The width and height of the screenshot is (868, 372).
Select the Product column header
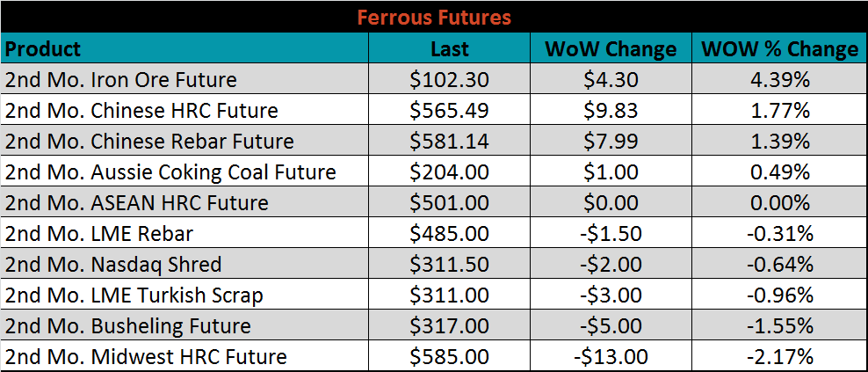click(43, 48)
